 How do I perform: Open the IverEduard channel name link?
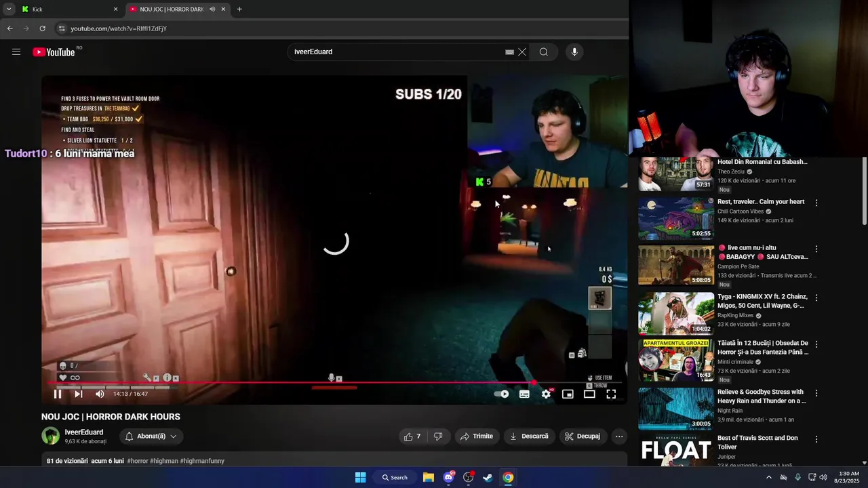pos(84,432)
